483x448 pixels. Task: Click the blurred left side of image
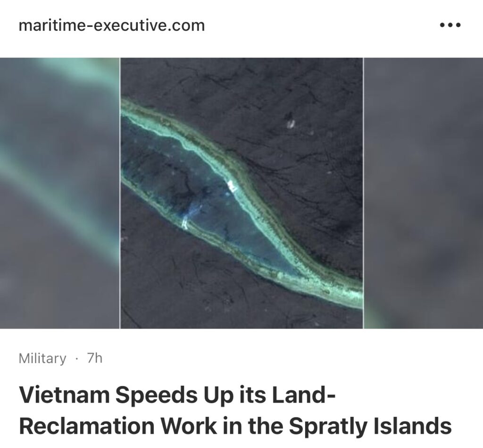click(60, 193)
